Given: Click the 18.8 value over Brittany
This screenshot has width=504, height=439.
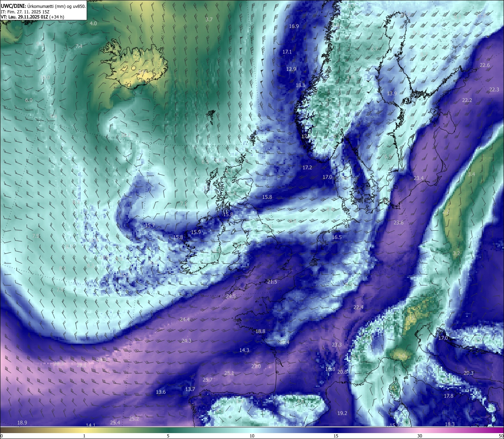Looking at the screenshot, I should click(x=260, y=331).
